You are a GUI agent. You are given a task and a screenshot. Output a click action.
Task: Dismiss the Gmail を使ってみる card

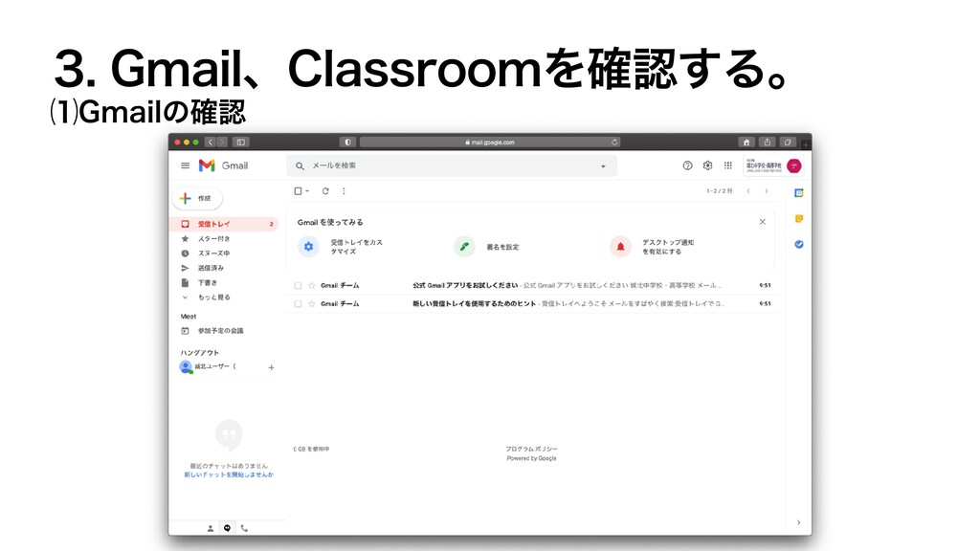(x=763, y=222)
